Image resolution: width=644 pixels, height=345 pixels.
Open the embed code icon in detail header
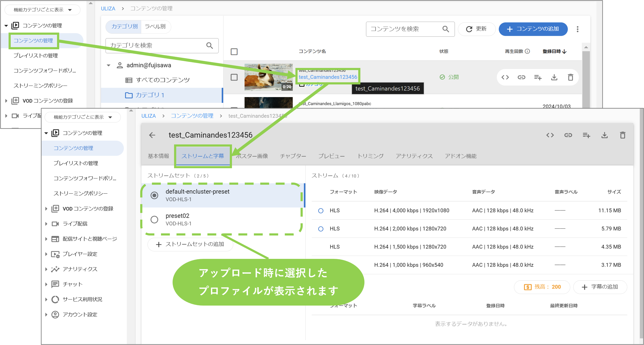pos(550,135)
